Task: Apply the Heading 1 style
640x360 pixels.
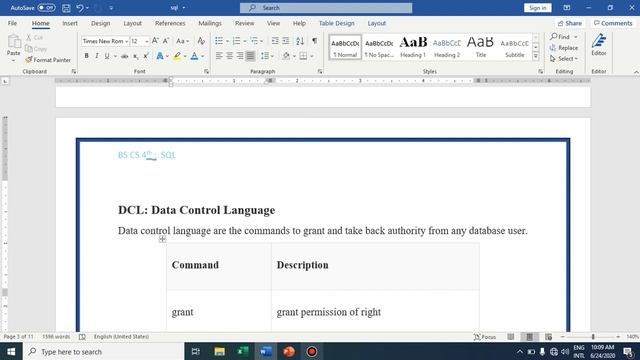Action: click(x=413, y=47)
